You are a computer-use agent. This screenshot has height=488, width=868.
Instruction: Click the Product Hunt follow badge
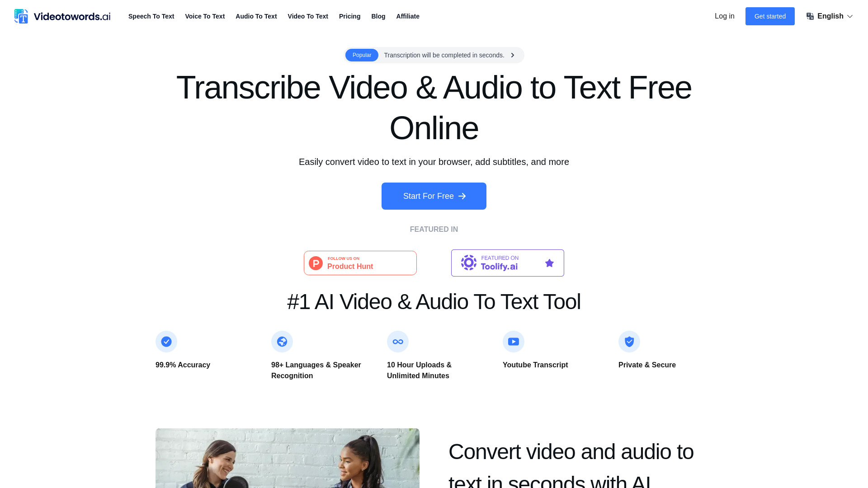360,263
